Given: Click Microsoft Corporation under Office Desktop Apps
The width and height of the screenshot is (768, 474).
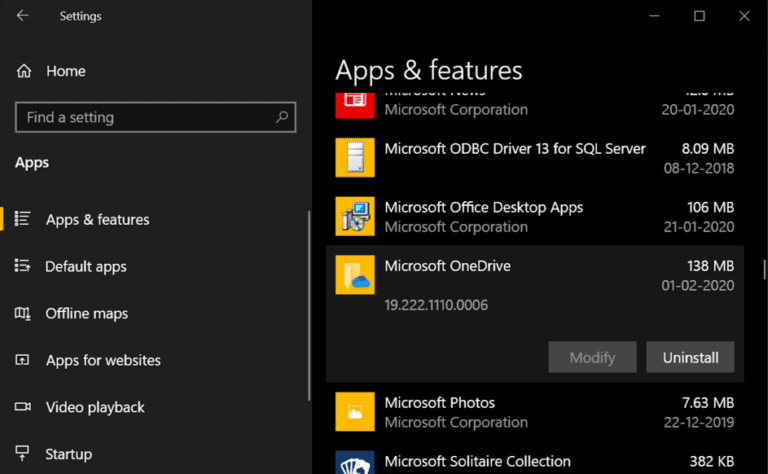Looking at the screenshot, I should tap(456, 227).
